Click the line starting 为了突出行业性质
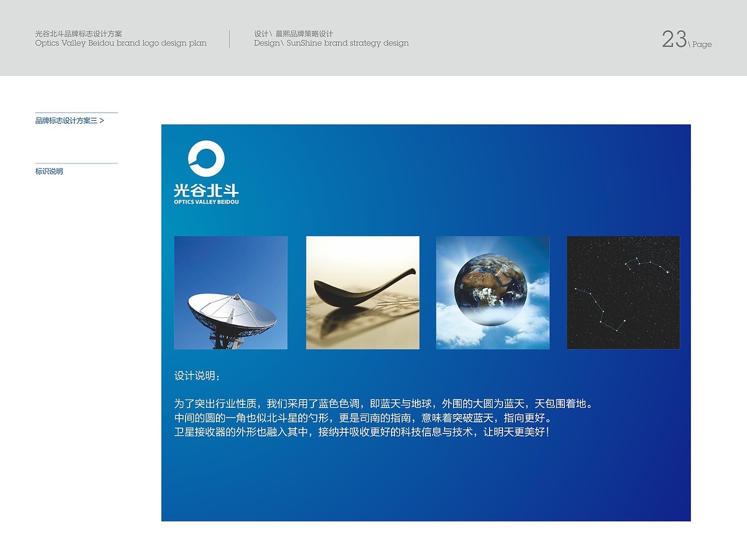This screenshot has width=747, height=560. [385, 404]
